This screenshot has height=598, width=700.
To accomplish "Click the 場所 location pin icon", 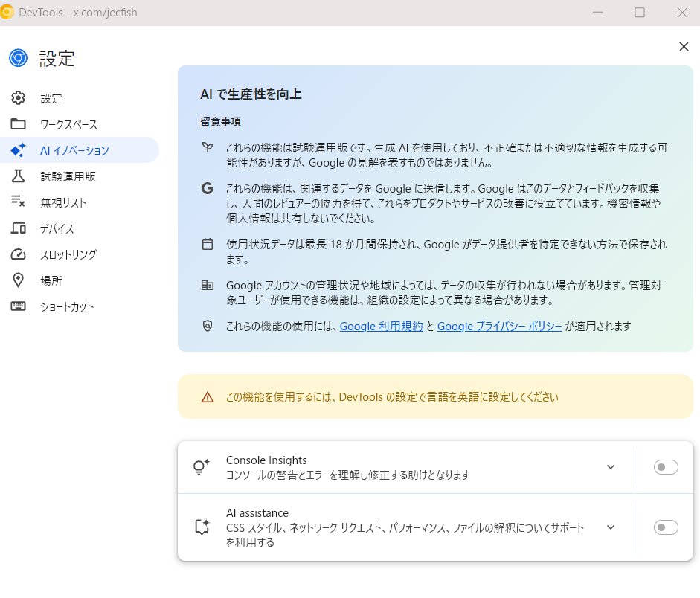I will pyautogui.click(x=18, y=280).
